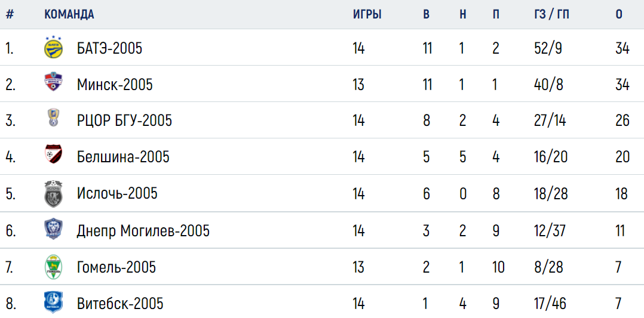This screenshot has width=644, height=318.
Task: Click the КОМАНДА column header
Action: click(x=69, y=14)
